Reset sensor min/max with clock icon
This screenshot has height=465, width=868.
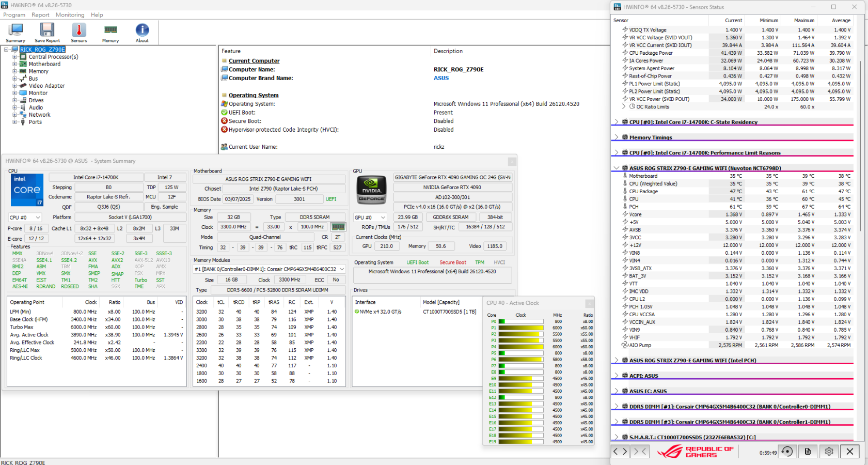coord(787,452)
